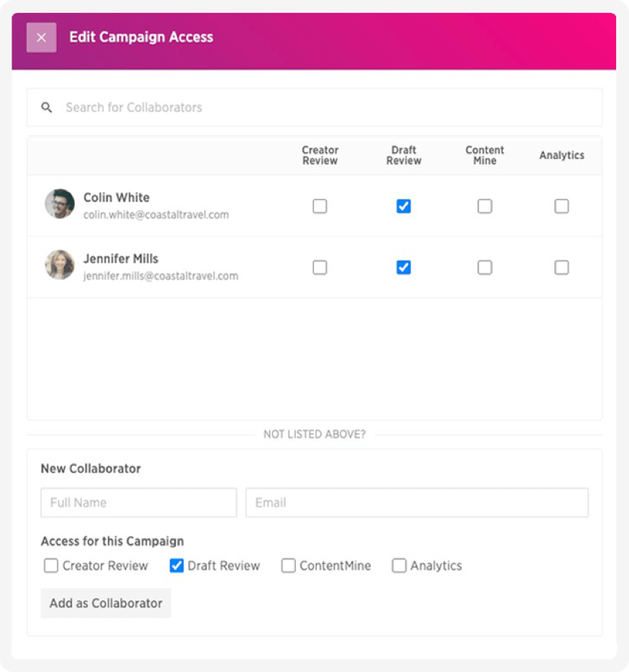Uncheck Draft Review for new collaborator
The height and width of the screenshot is (672, 629).
click(177, 566)
